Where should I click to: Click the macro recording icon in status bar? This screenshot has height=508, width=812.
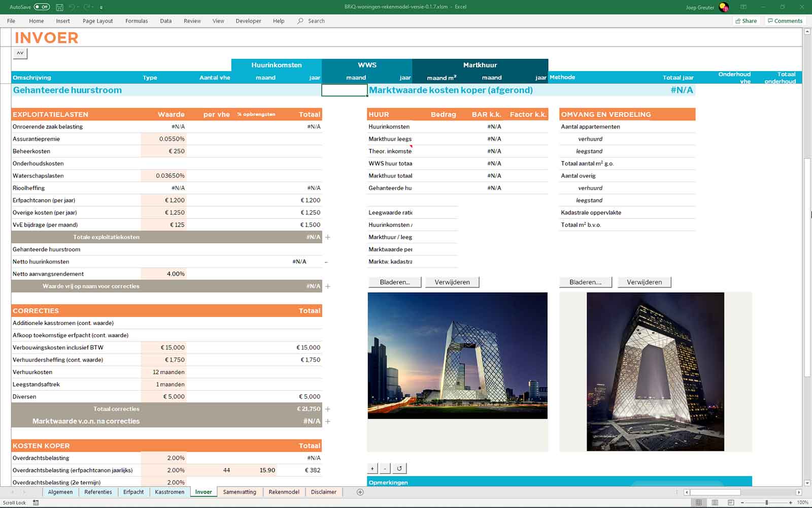pos(36,502)
